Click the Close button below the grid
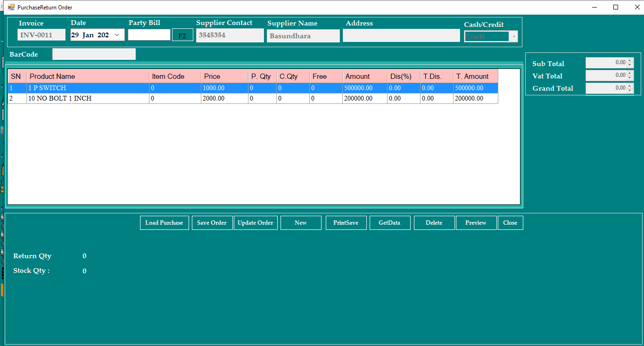Image resolution: width=644 pixels, height=346 pixels. click(510, 222)
